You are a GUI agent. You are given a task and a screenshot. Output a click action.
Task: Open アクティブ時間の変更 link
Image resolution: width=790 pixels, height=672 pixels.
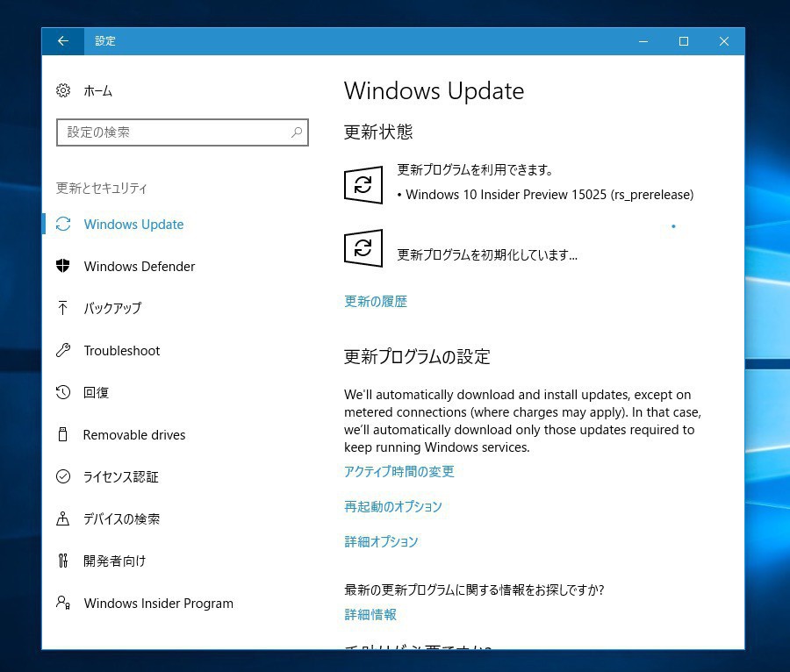coord(399,471)
